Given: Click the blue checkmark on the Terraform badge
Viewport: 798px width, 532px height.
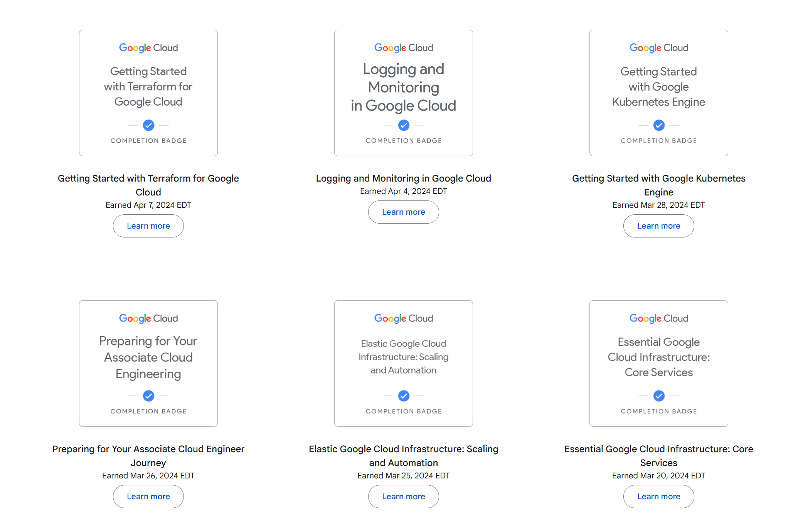Looking at the screenshot, I should click(148, 125).
